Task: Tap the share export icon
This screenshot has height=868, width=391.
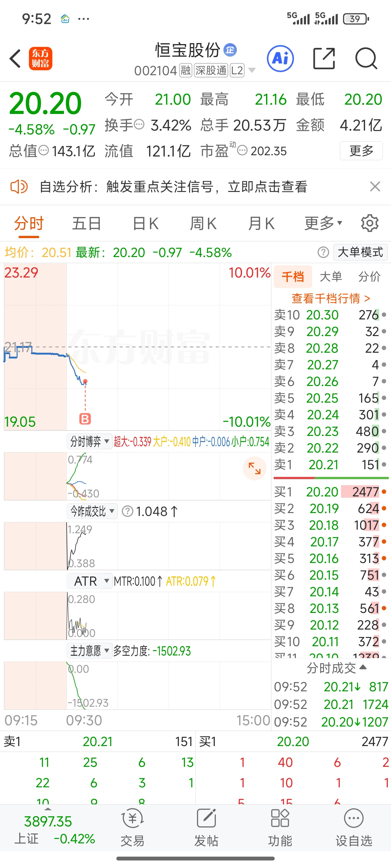Action: click(324, 59)
